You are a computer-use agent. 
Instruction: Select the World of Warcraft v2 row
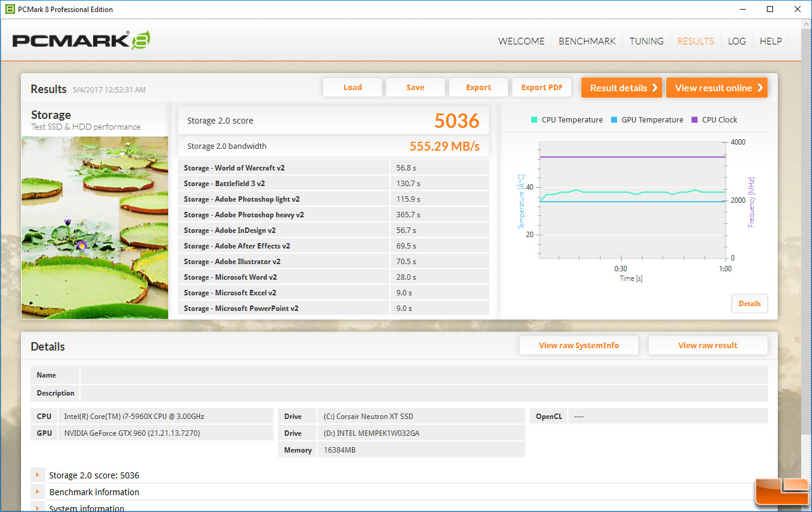pyautogui.click(x=333, y=168)
